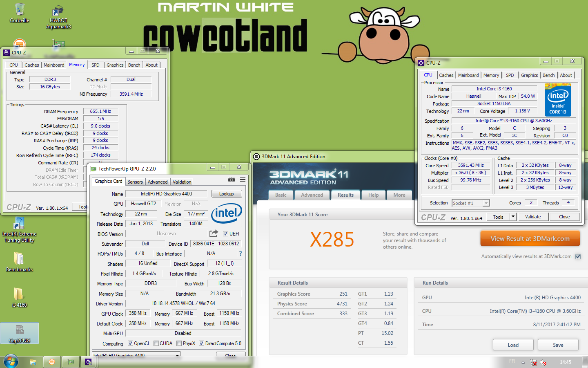Open the i3 4160 desktop folder
The height and width of the screenshot is (368, 588).
coord(19,297)
